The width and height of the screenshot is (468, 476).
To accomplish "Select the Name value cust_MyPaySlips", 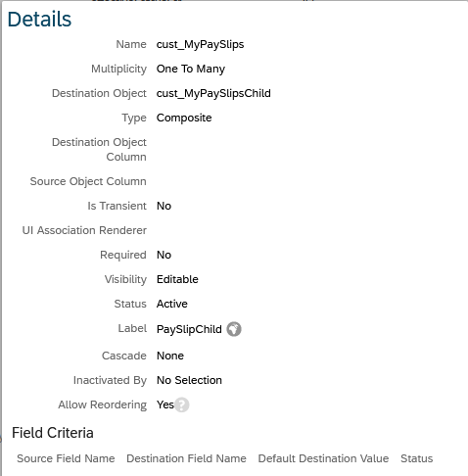I will click(x=200, y=44).
